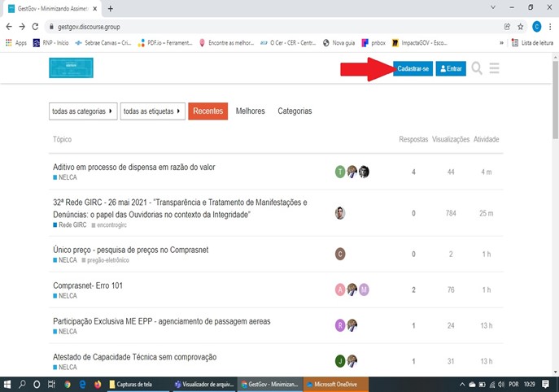This screenshot has height=392, width=559.
Task: Open topic 'Comprasnet- Erro 101'
Action: point(87,285)
